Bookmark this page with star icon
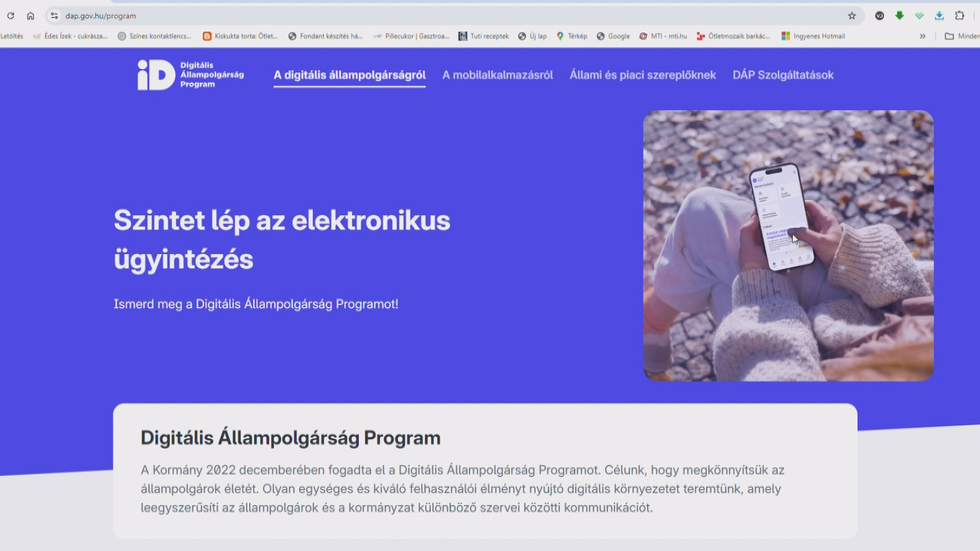980x551 pixels. click(852, 16)
